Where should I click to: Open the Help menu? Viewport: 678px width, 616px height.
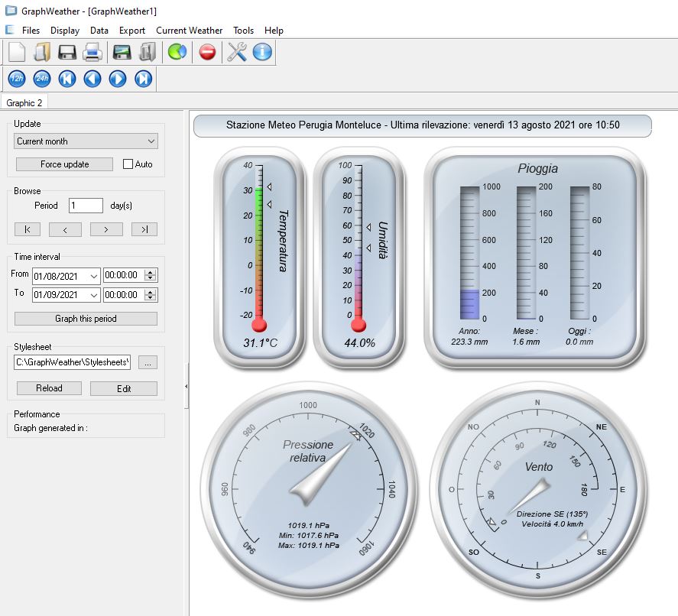[274, 31]
